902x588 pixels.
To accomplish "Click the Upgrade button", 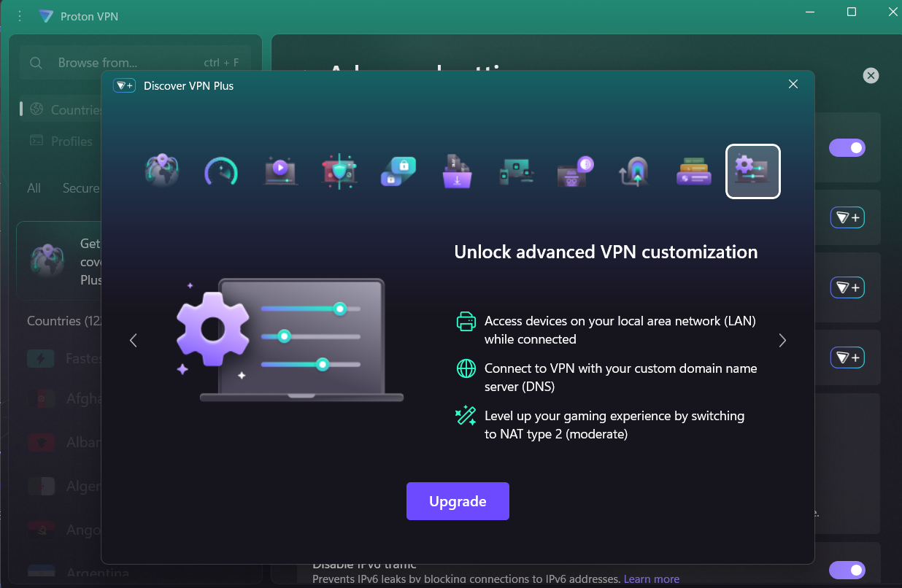I will coord(458,501).
